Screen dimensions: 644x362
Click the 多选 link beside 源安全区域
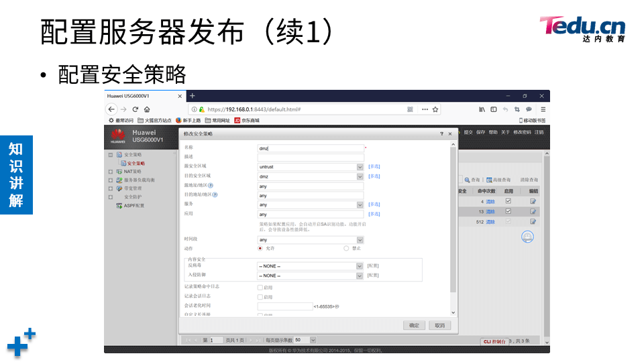pos(374,167)
